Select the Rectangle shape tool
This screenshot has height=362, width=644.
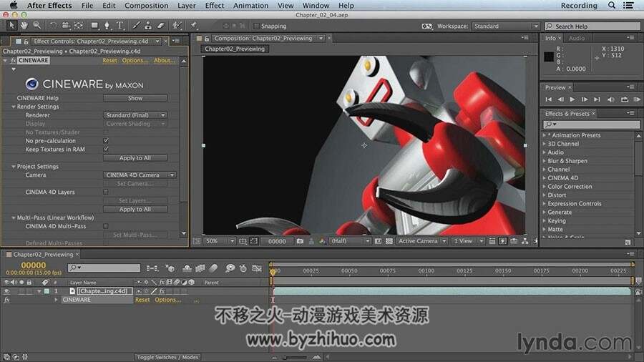pyautogui.click(x=95, y=26)
